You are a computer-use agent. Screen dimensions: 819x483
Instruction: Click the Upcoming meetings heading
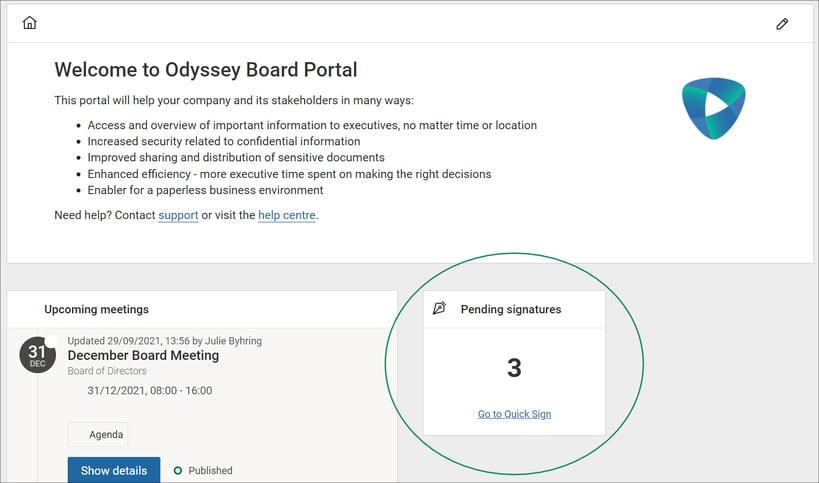[x=97, y=309]
